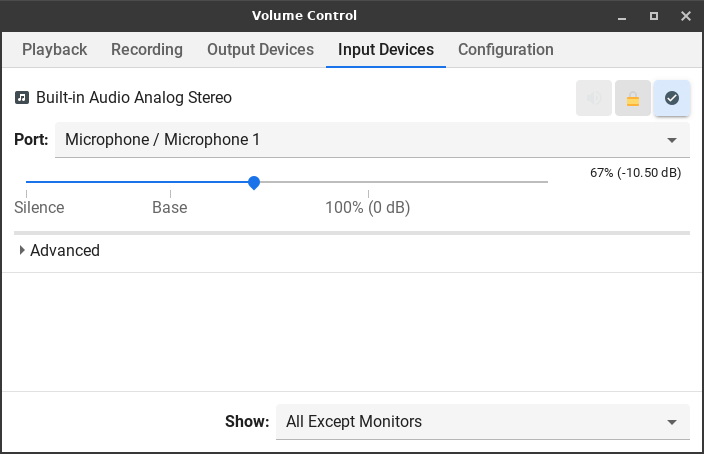Viewport: 704px width, 454px height.
Task: Select the Input Devices tab
Action: coord(386,50)
